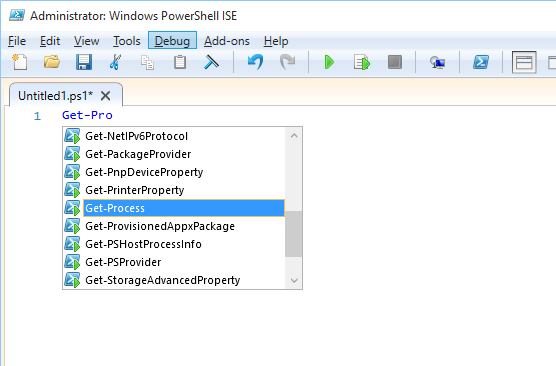This screenshot has height=366, width=556.
Task: Open the Debug menu
Action: coord(172,40)
